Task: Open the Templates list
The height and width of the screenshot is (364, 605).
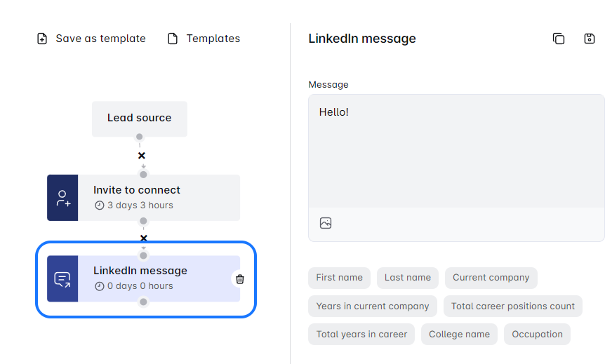Action: pyautogui.click(x=204, y=39)
